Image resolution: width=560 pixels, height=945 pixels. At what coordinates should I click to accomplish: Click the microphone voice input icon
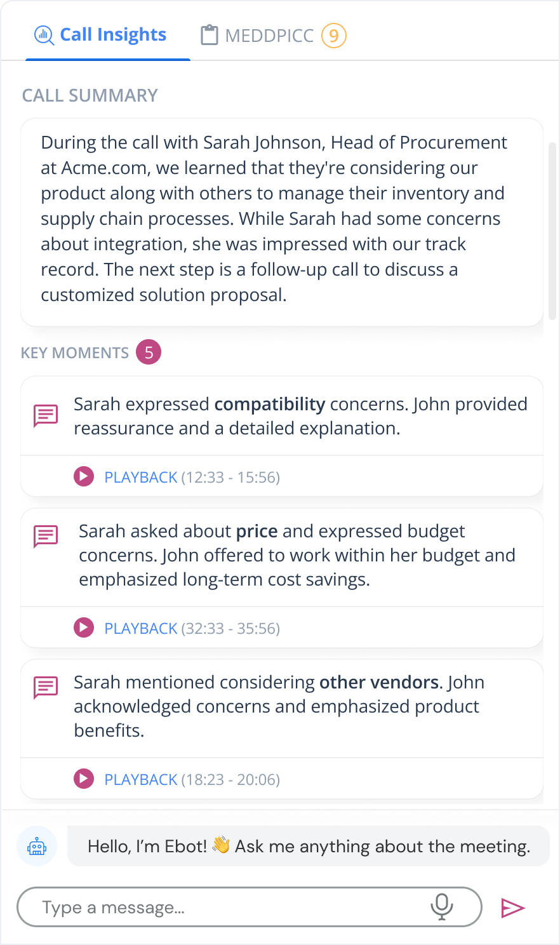click(441, 907)
